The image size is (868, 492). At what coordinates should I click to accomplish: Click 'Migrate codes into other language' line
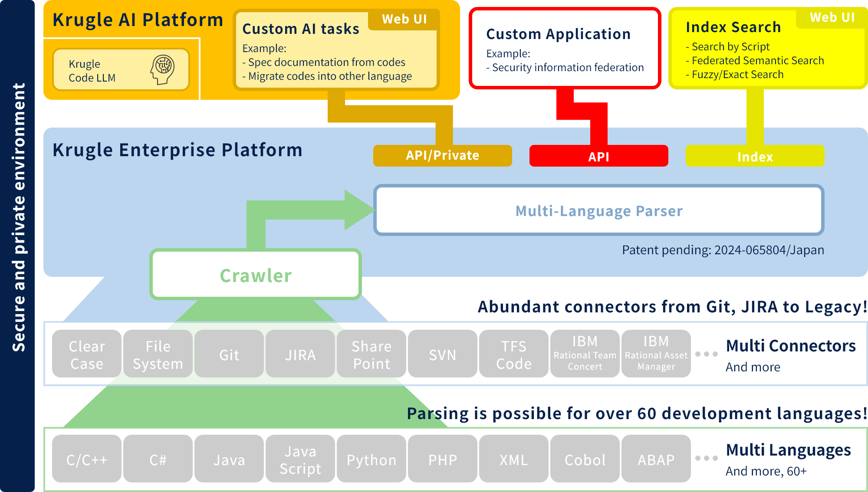327,76
